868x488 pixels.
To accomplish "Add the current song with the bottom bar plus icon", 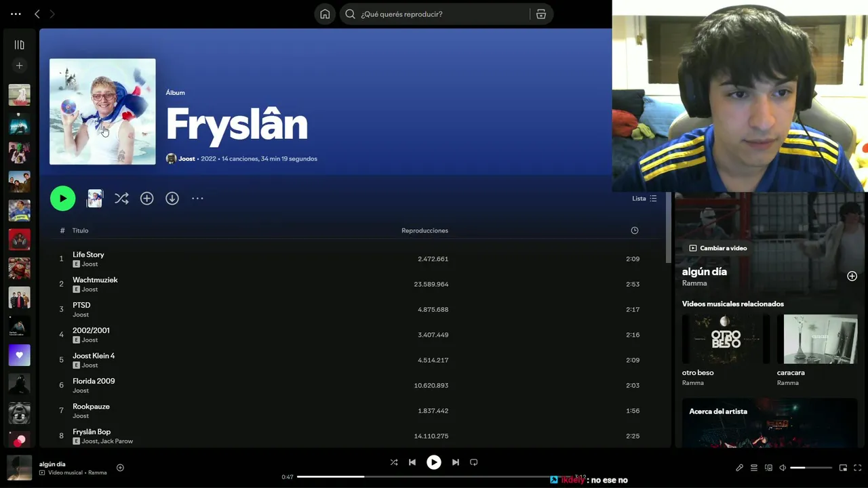I will click(120, 468).
